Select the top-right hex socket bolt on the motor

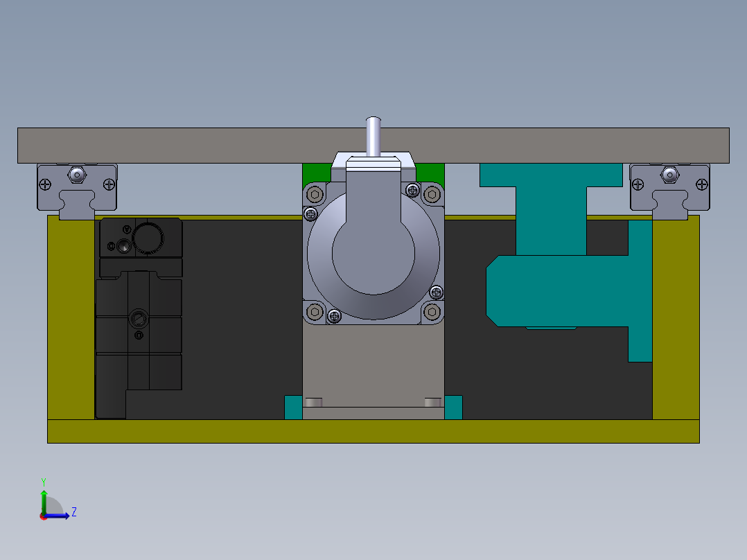(432, 195)
